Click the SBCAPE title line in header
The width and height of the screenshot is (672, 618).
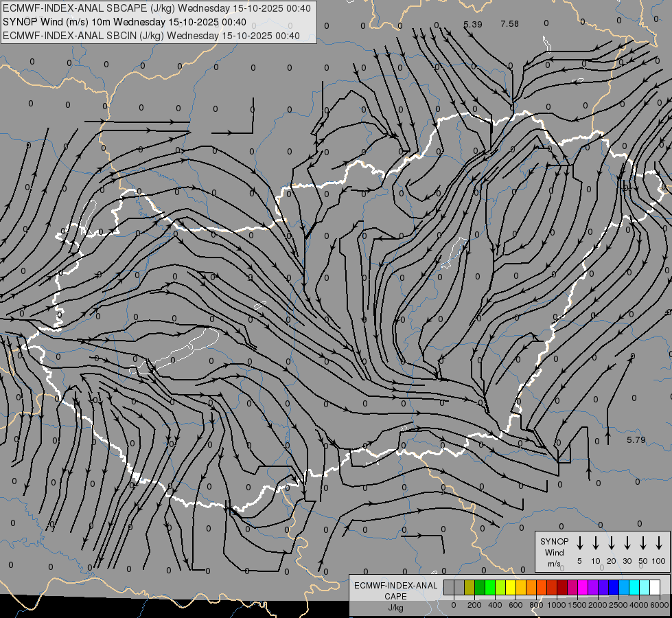(157, 8)
